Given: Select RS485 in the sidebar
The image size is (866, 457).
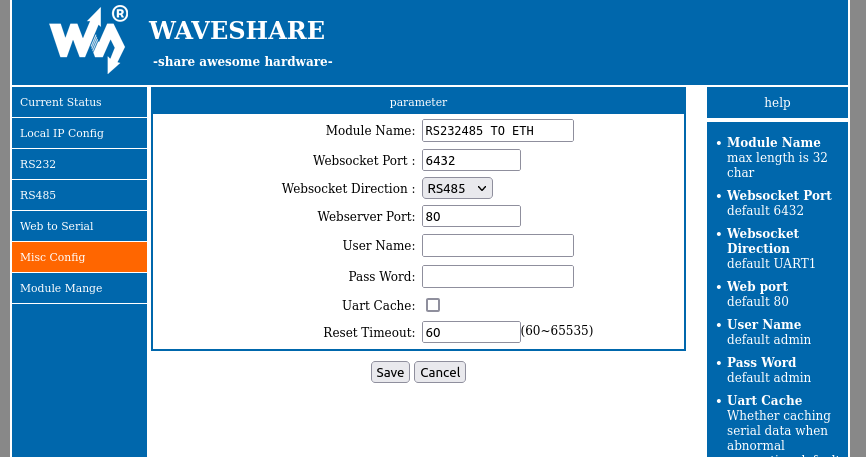Looking at the screenshot, I should (79, 195).
